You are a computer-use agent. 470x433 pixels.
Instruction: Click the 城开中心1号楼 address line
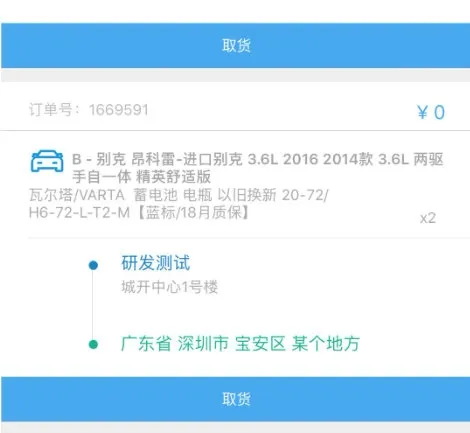pyautogui.click(x=170, y=287)
